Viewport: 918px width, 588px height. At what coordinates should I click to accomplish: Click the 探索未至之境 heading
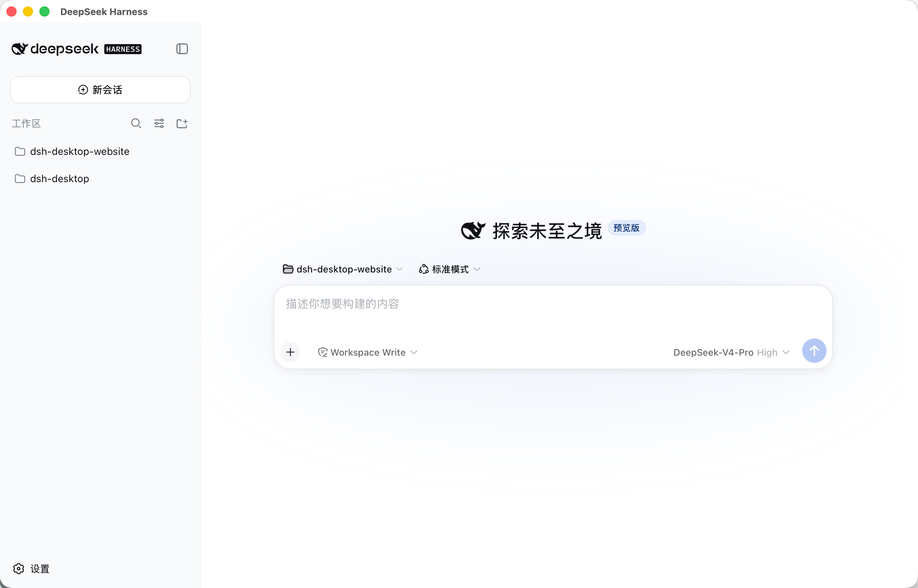[547, 231]
